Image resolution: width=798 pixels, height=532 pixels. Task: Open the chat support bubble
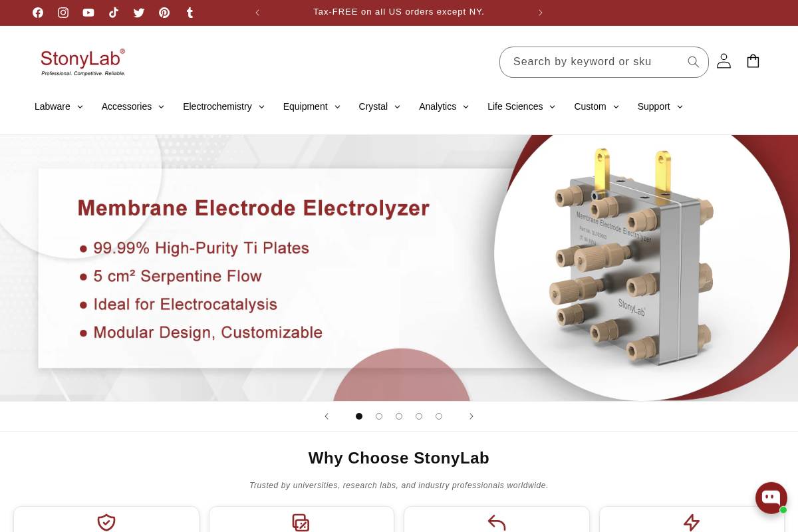click(x=771, y=498)
